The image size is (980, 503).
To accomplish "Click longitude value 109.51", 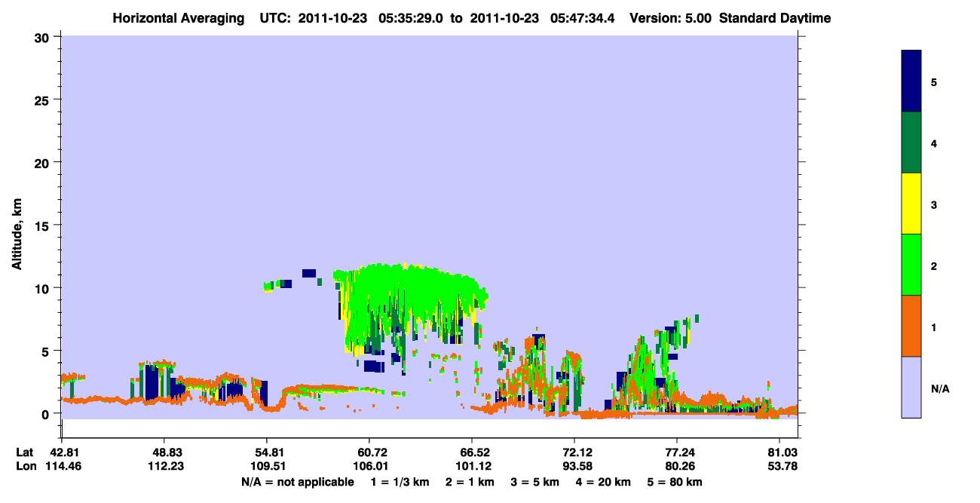I will tap(267, 465).
